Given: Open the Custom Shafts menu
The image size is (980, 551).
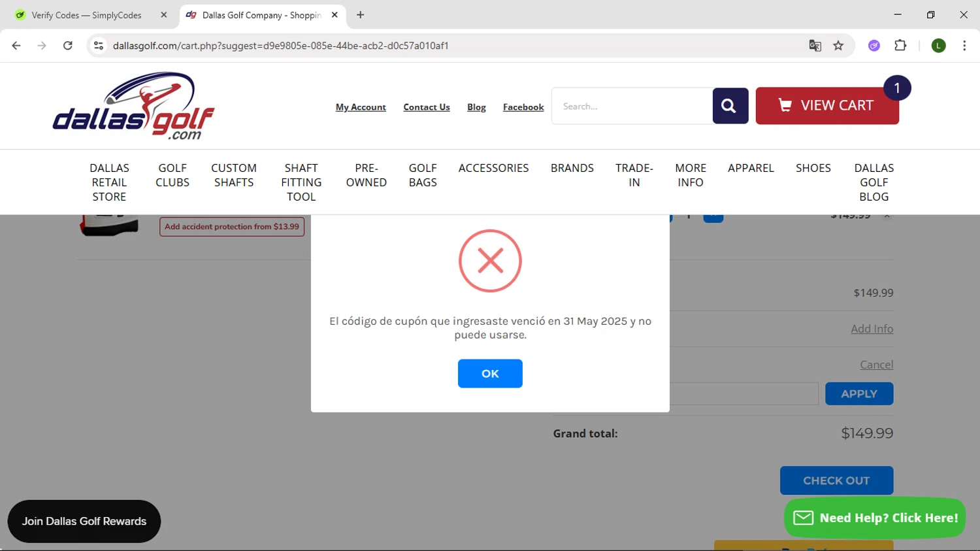Looking at the screenshot, I should (x=234, y=175).
